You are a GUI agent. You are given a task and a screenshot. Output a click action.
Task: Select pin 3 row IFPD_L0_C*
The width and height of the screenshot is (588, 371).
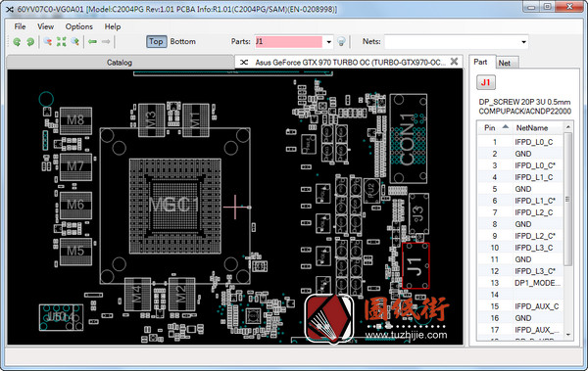pos(520,165)
